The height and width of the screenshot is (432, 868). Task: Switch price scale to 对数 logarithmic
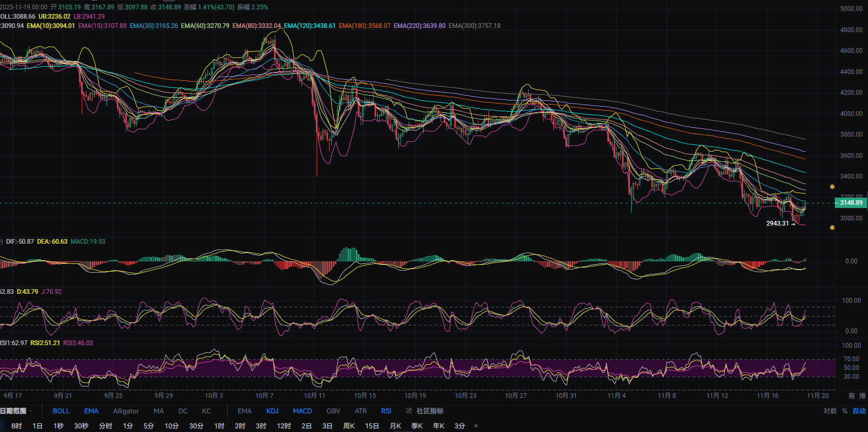pos(830,411)
